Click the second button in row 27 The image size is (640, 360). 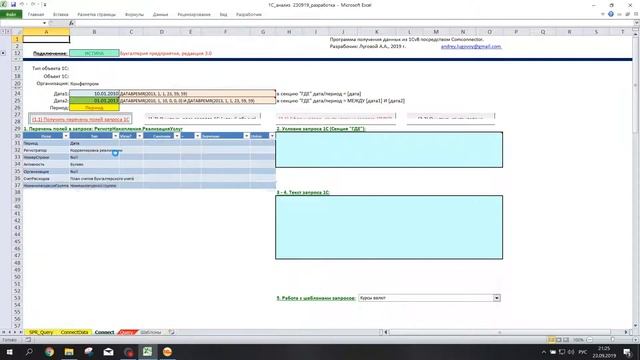click(202, 118)
